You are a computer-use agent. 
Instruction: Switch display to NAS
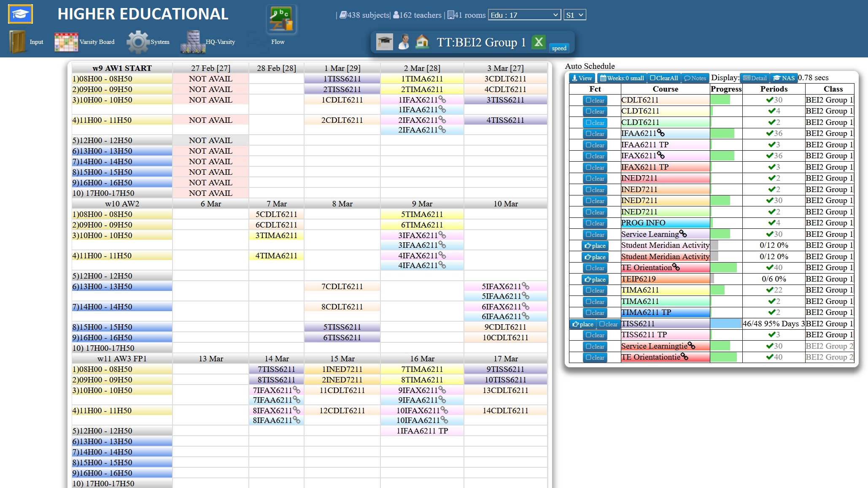[x=784, y=78]
